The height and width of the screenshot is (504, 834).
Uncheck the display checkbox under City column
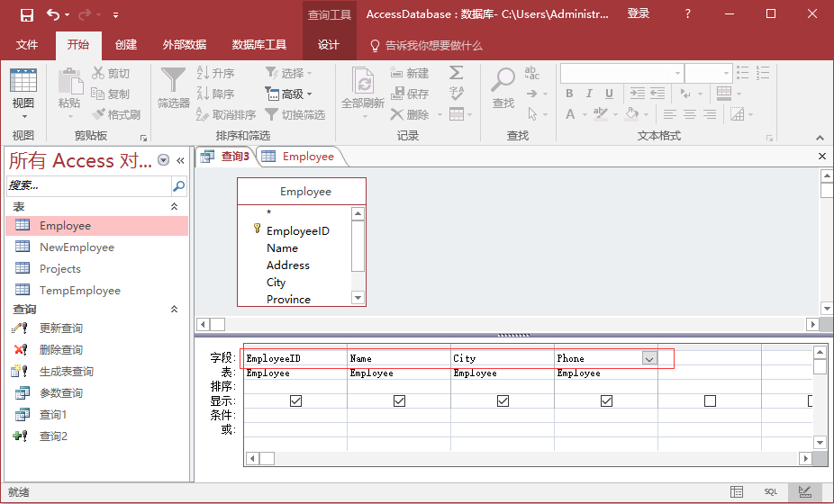(503, 401)
